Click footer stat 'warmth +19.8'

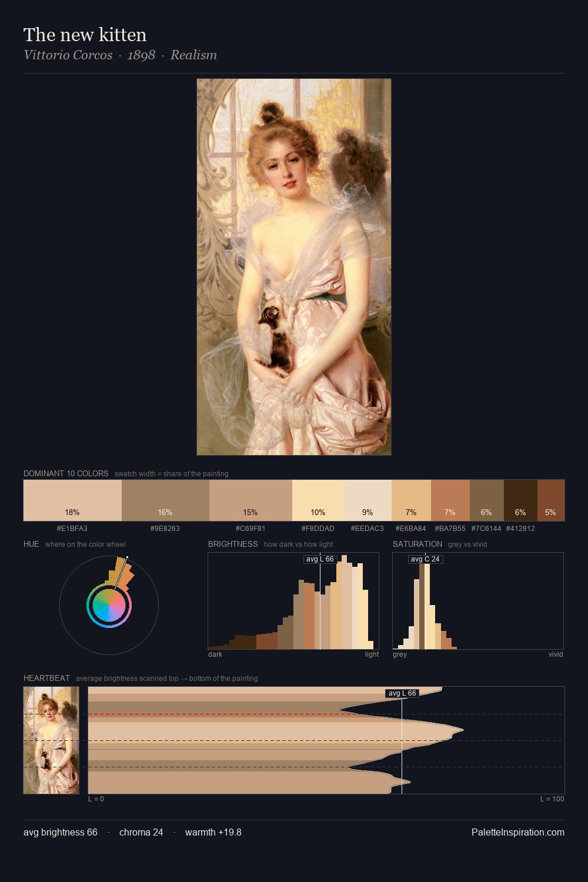[x=213, y=833]
